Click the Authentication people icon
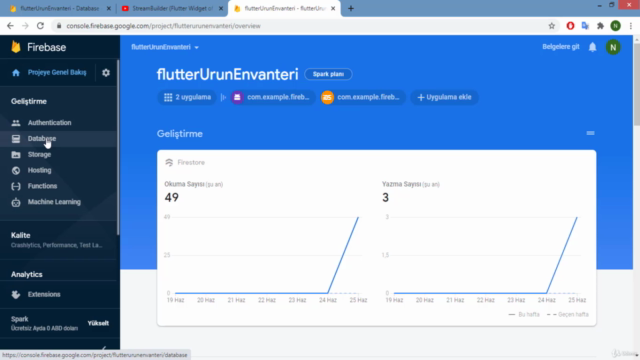The width and height of the screenshot is (640, 360). (16, 122)
